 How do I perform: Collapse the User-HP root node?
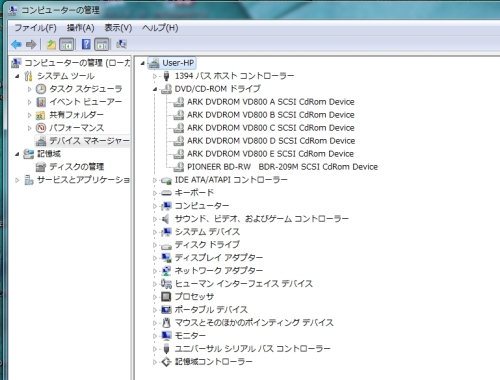click(143, 63)
